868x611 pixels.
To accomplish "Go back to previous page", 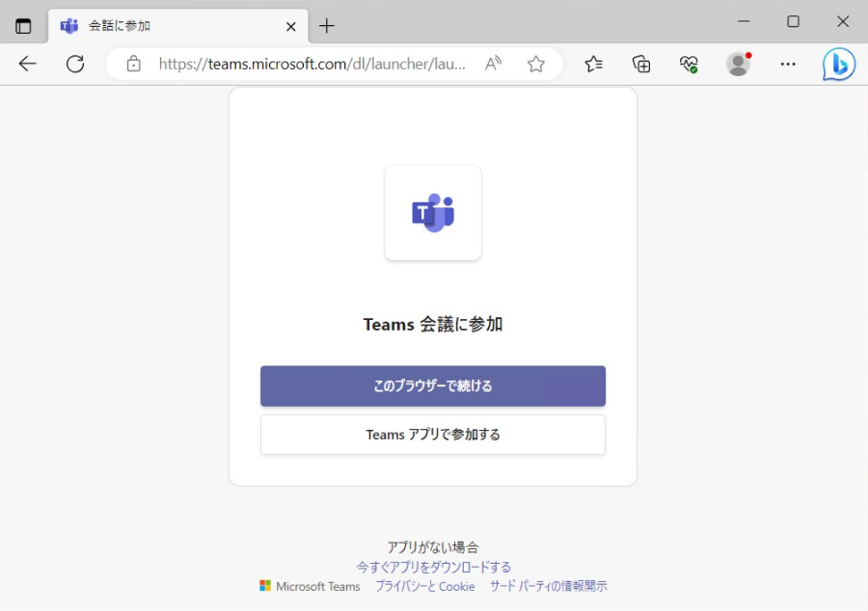I will tap(27, 65).
